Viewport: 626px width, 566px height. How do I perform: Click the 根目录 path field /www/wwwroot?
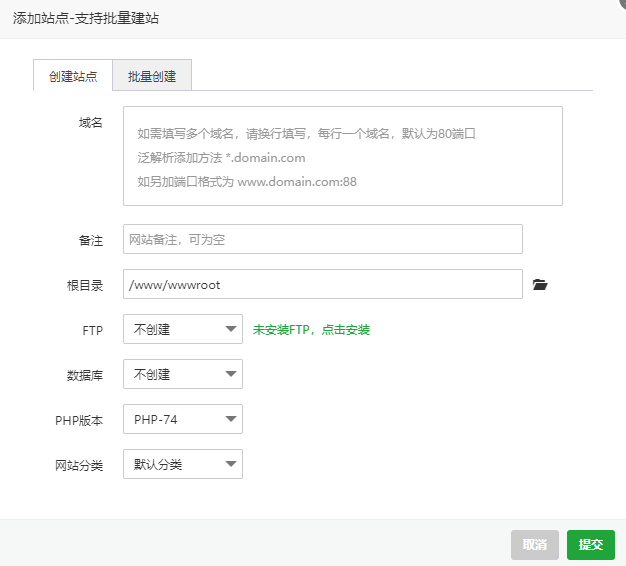tap(322, 284)
